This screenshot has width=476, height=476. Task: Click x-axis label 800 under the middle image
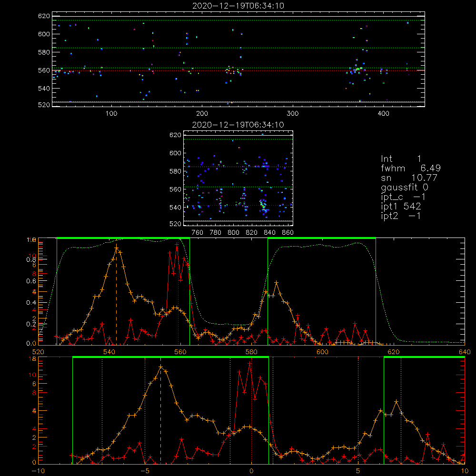(233, 233)
